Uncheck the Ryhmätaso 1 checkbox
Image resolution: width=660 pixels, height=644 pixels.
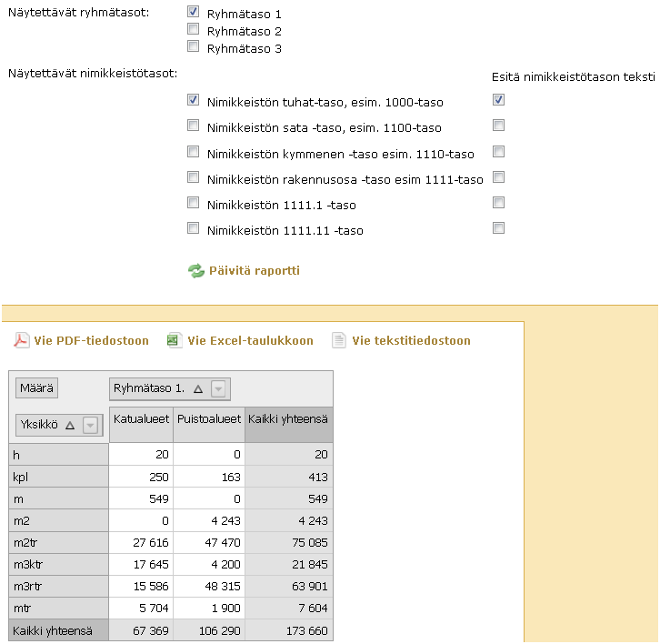pos(193,13)
